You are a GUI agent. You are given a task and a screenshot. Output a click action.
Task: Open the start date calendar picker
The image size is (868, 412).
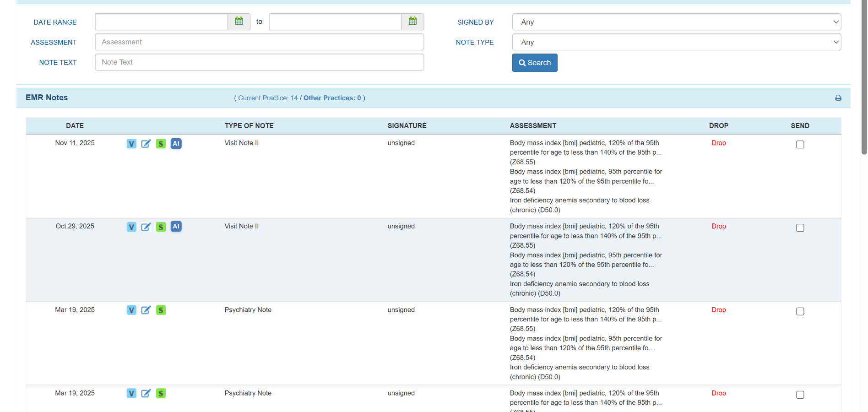(239, 22)
